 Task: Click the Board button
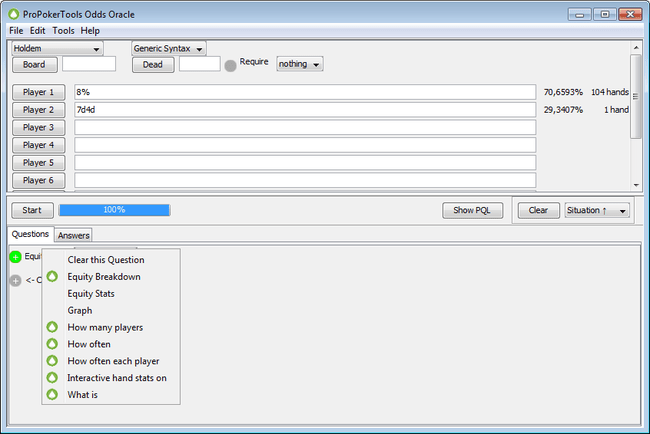[x=35, y=65]
